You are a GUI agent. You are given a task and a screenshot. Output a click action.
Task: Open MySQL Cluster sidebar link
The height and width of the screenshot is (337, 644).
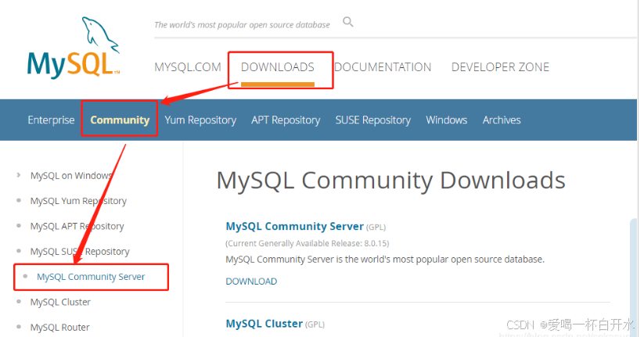pos(60,302)
